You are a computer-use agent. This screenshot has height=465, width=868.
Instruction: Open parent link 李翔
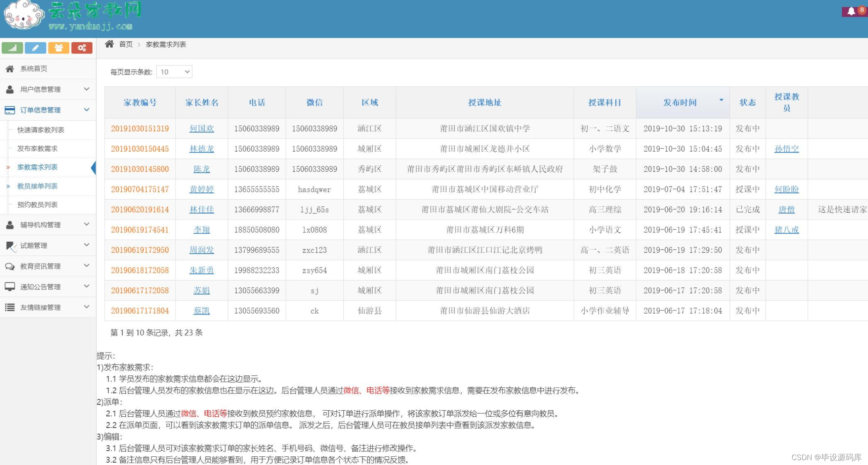202,230
